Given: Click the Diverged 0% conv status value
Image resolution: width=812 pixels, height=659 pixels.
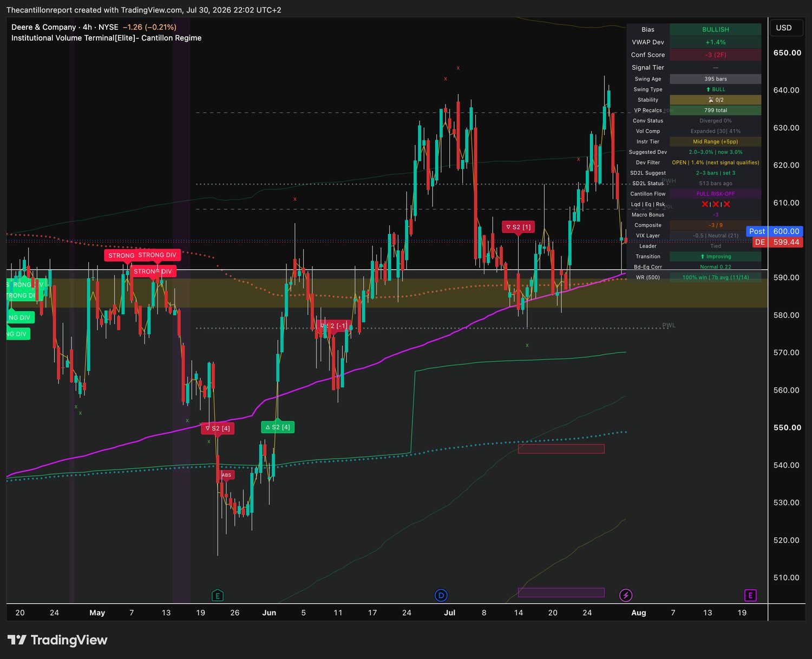Looking at the screenshot, I should [716, 121].
